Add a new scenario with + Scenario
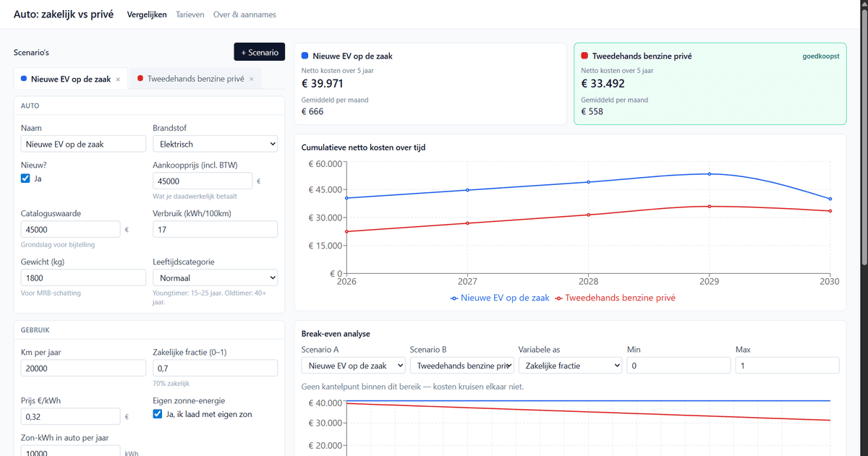 coord(260,52)
